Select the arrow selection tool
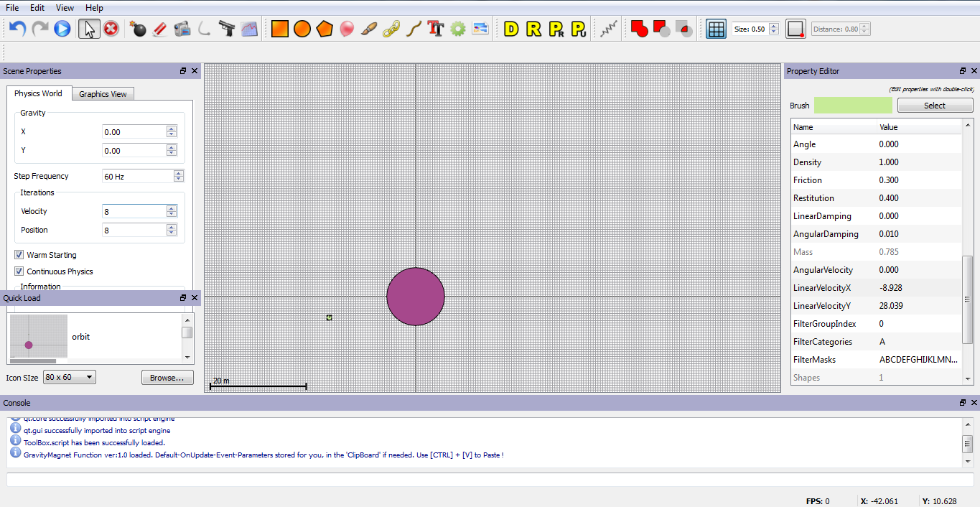This screenshot has height=507, width=980. pos(89,29)
